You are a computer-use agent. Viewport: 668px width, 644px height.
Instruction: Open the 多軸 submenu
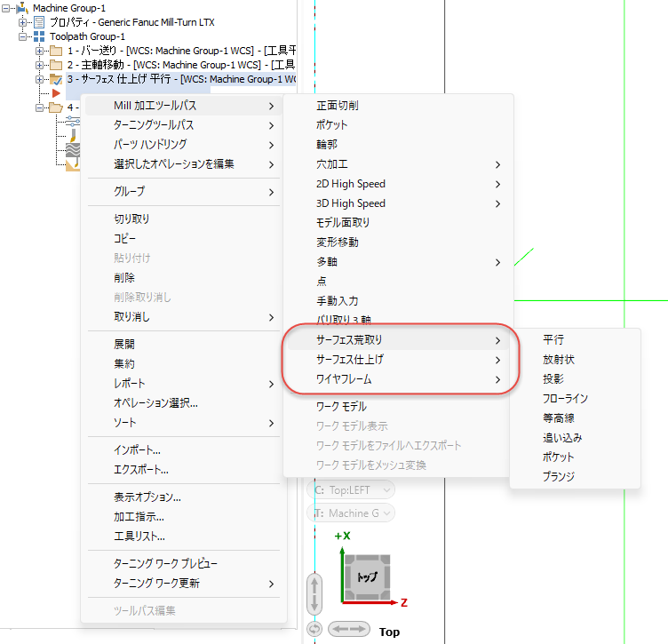point(398,262)
